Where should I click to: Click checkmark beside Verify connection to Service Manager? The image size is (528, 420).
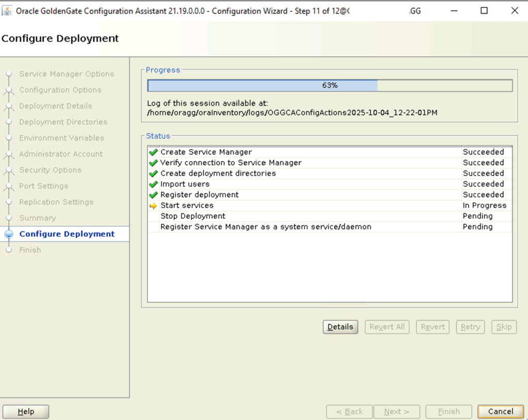click(x=153, y=163)
